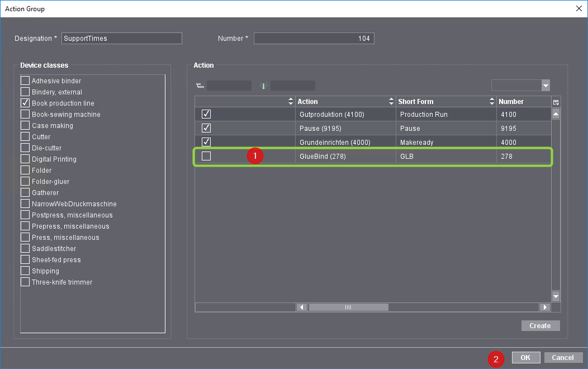Click the sort arrows in the first table column
Screen dimensions: 588x369
(x=291, y=101)
